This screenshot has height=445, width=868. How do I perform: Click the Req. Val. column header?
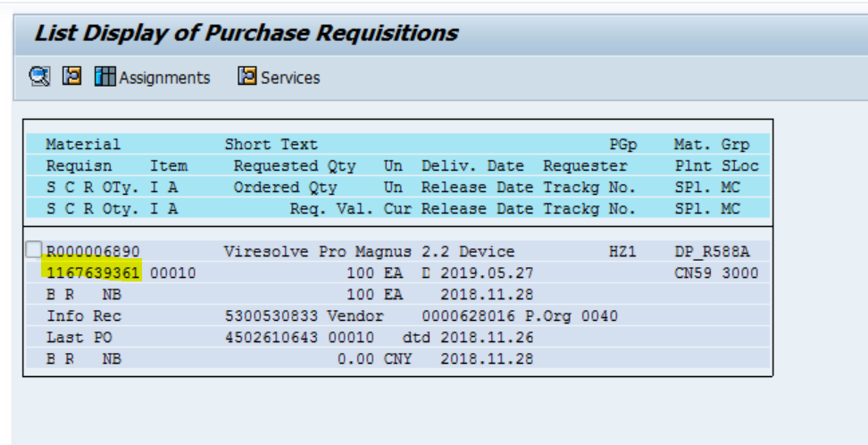click(331, 209)
